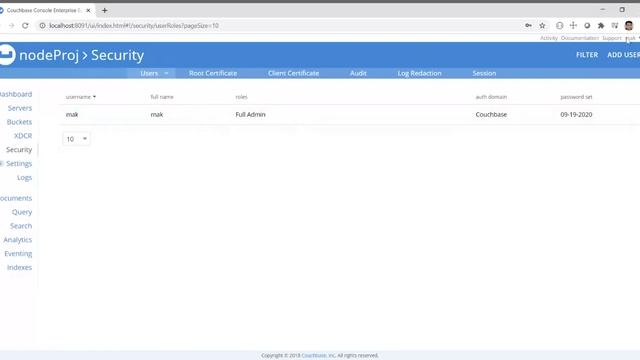Click the Full Admin role cell

pos(250,115)
